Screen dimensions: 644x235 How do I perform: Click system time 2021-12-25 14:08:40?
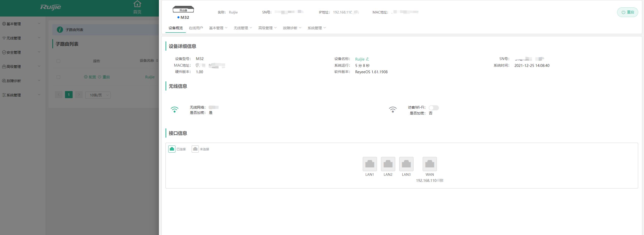[532, 66]
